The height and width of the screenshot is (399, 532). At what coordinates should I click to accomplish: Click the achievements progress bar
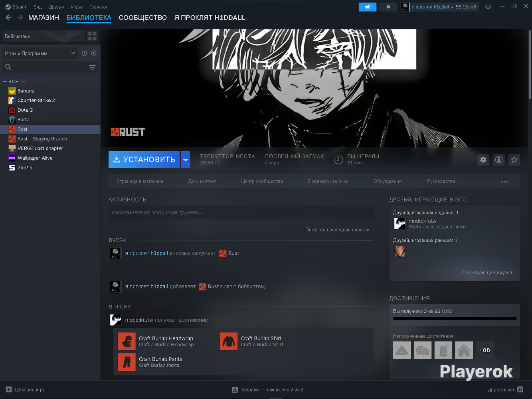(455, 318)
